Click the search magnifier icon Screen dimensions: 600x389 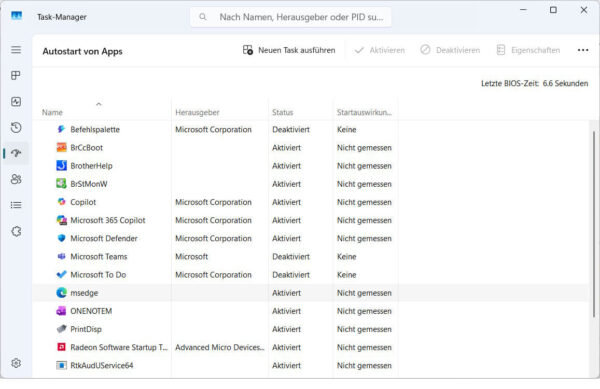(203, 17)
